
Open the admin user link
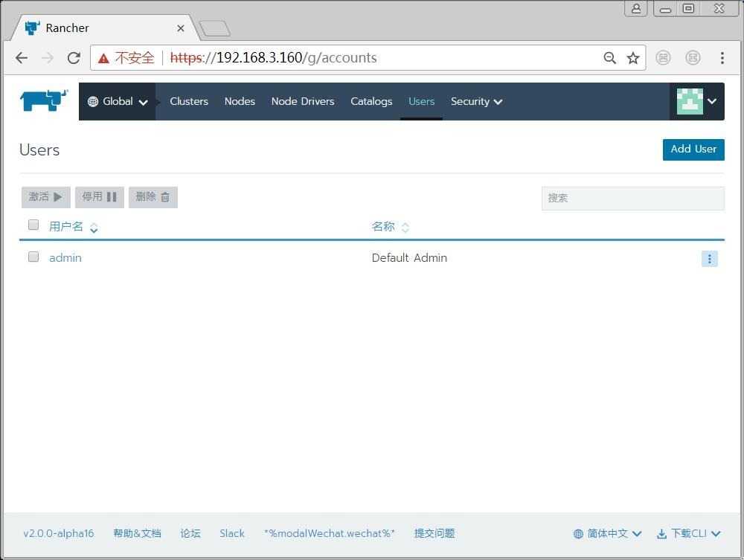click(65, 258)
